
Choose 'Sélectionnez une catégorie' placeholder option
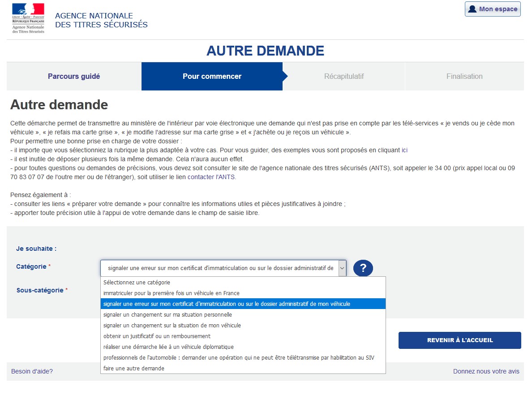(243, 282)
